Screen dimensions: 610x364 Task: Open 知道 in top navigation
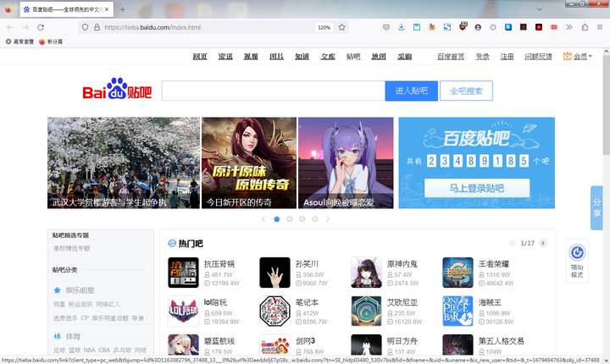pyautogui.click(x=302, y=57)
